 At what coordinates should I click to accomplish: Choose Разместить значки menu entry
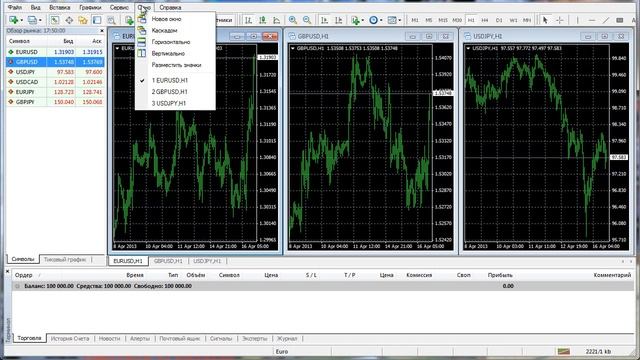coord(175,65)
